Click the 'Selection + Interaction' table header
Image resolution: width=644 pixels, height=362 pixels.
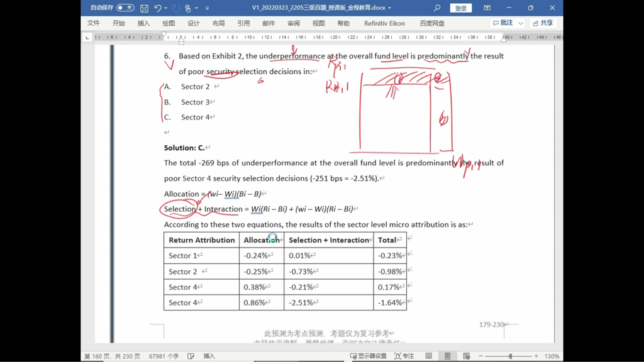[328, 240]
